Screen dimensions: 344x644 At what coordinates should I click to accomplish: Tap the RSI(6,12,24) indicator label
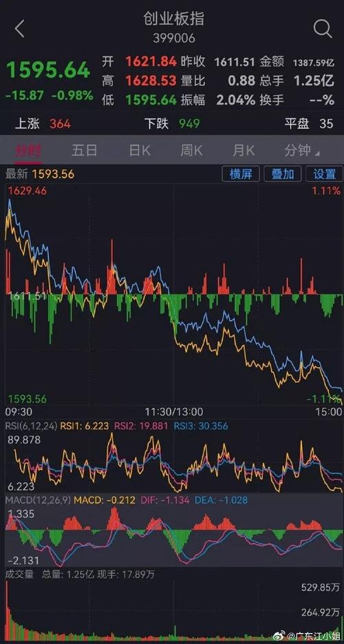coord(31,426)
